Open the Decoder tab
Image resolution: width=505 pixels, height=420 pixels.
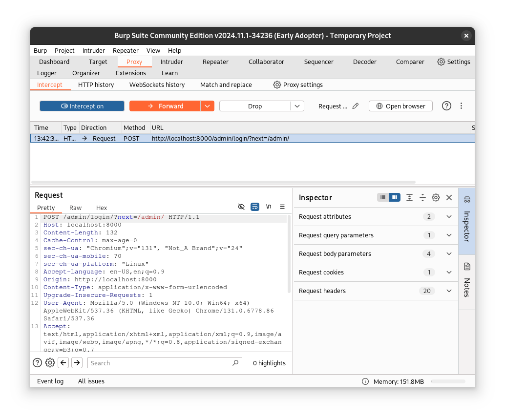[x=364, y=62]
